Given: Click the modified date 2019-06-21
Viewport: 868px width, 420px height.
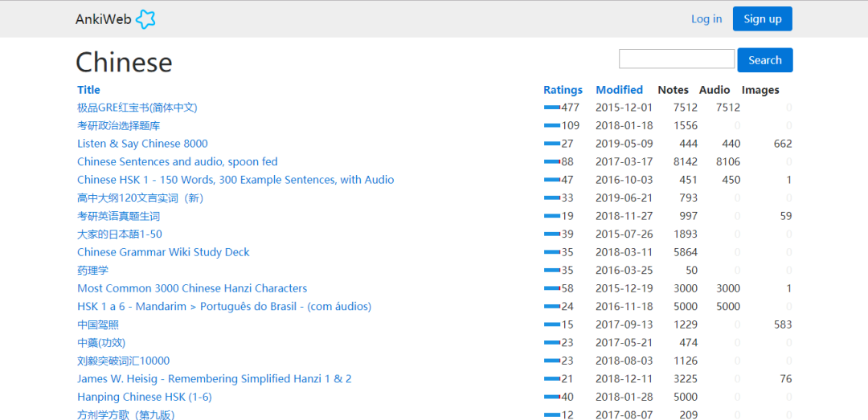Looking at the screenshot, I should [x=624, y=198].
